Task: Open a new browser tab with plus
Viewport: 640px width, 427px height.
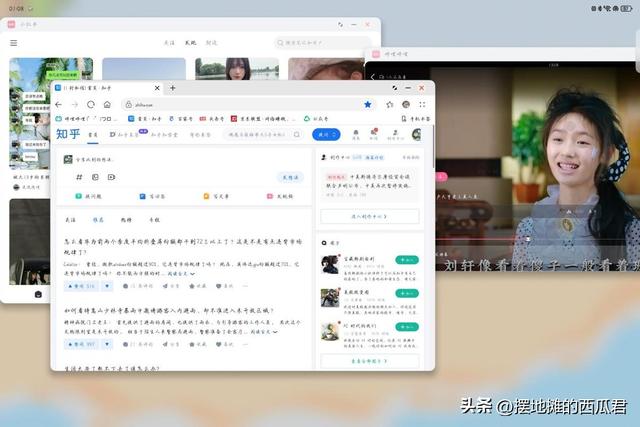Action: click(173, 88)
